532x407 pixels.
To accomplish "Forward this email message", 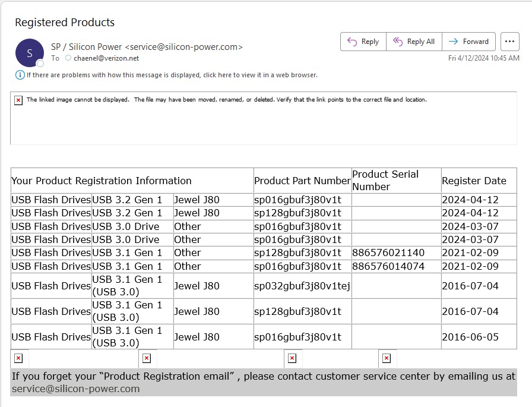I will click(468, 42).
